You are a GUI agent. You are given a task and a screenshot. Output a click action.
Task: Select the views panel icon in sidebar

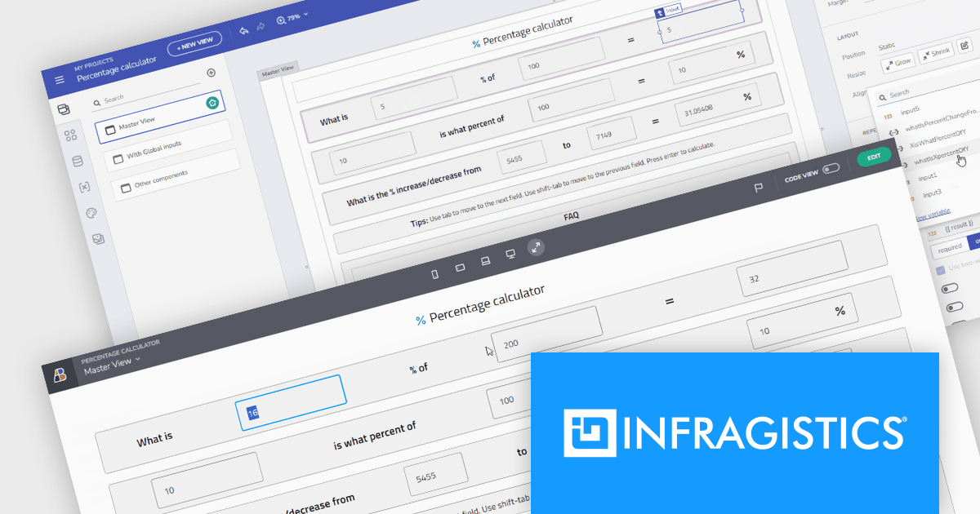[x=65, y=108]
